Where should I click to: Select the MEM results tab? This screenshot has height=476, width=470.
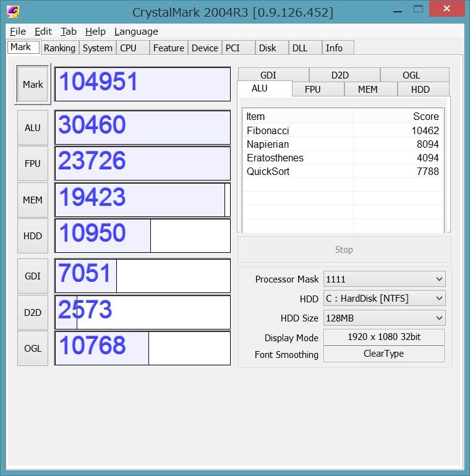click(x=370, y=89)
